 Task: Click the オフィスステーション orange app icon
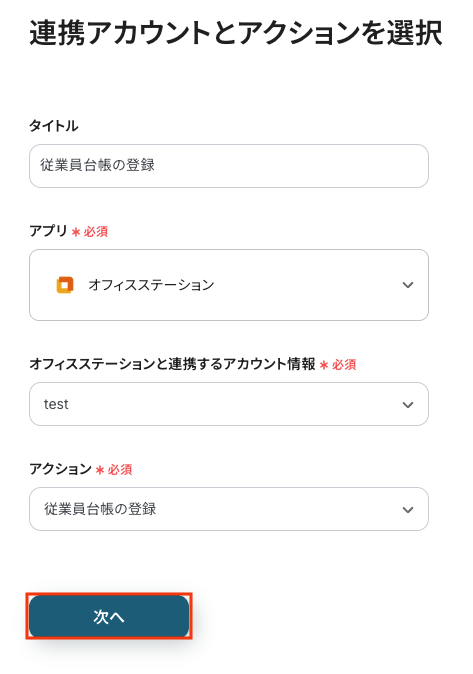[65, 285]
